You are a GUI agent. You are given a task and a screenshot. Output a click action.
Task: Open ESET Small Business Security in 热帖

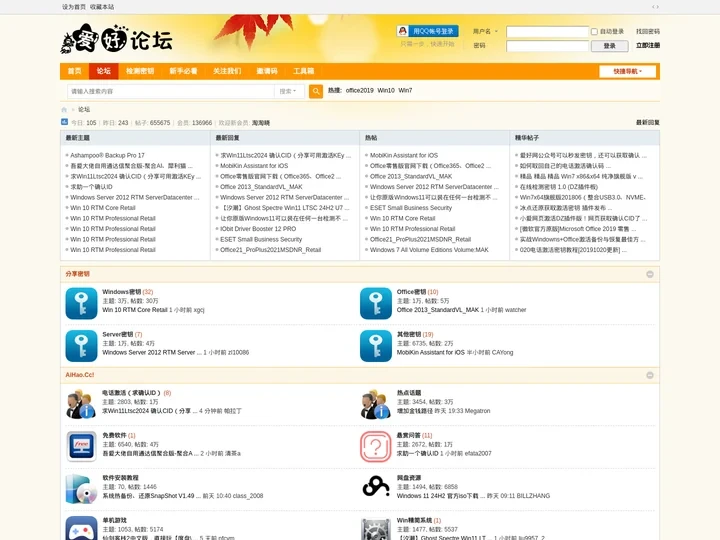[x=411, y=208]
